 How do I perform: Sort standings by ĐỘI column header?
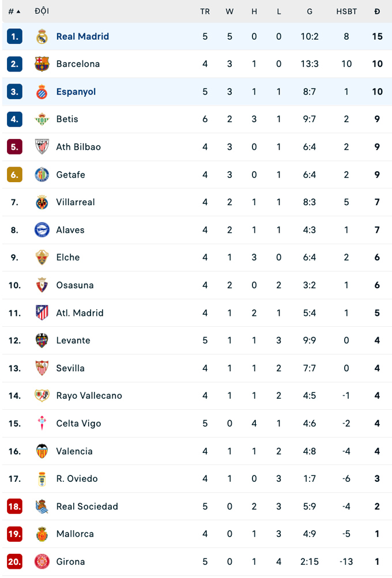(42, 12)
